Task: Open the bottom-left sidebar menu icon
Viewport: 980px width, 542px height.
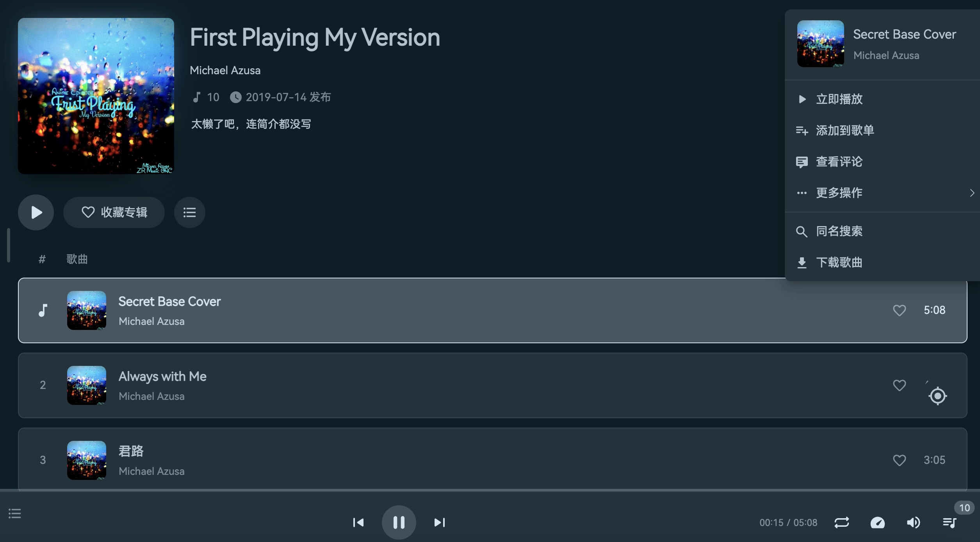Action: [x=15, y=513]
